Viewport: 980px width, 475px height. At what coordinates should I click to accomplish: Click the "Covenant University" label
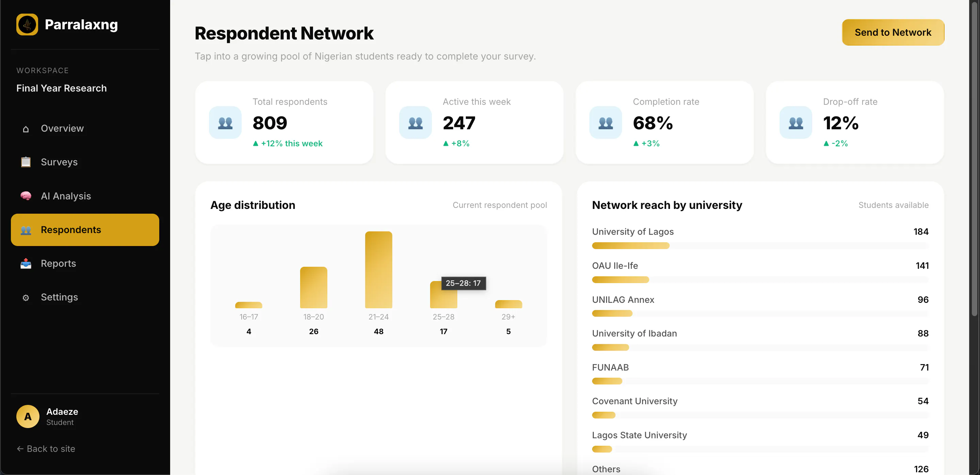(x=635, y=401)
